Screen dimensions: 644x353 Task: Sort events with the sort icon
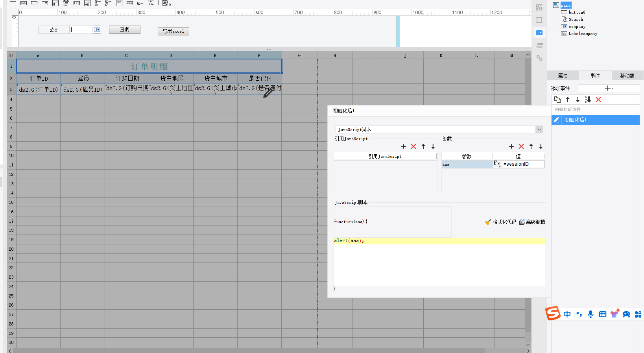(588, 100)
